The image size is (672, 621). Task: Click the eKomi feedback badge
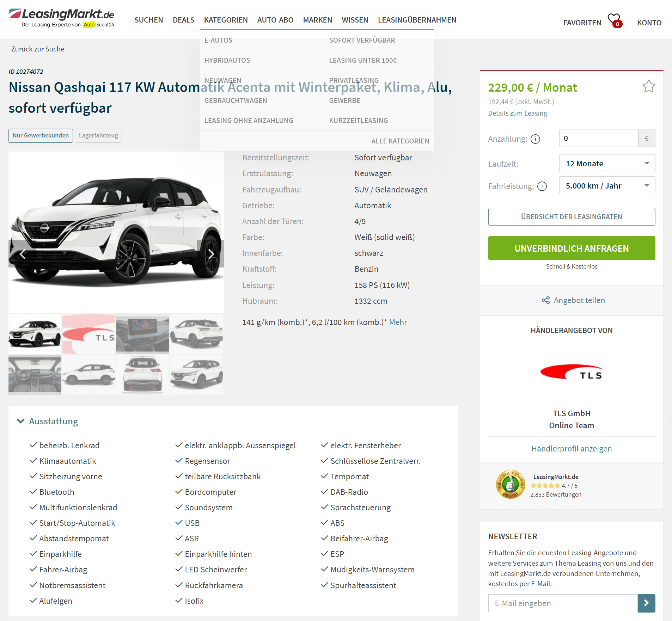click(510, 484)
